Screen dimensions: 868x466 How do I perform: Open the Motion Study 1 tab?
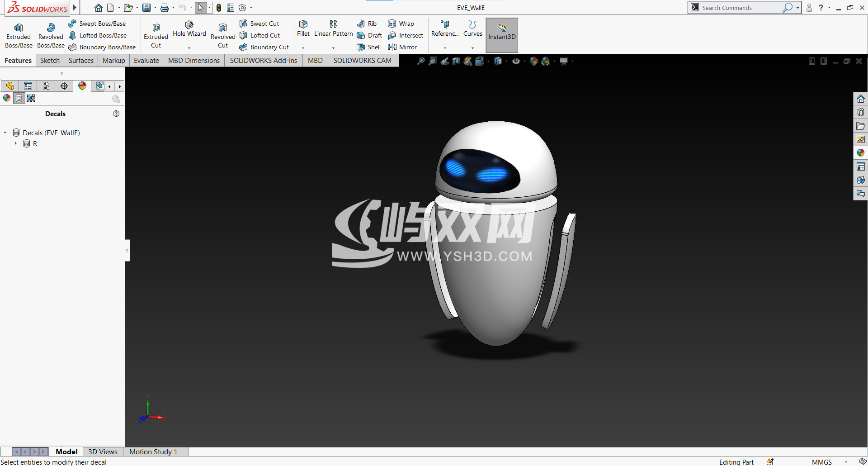(x=153, y=451)
